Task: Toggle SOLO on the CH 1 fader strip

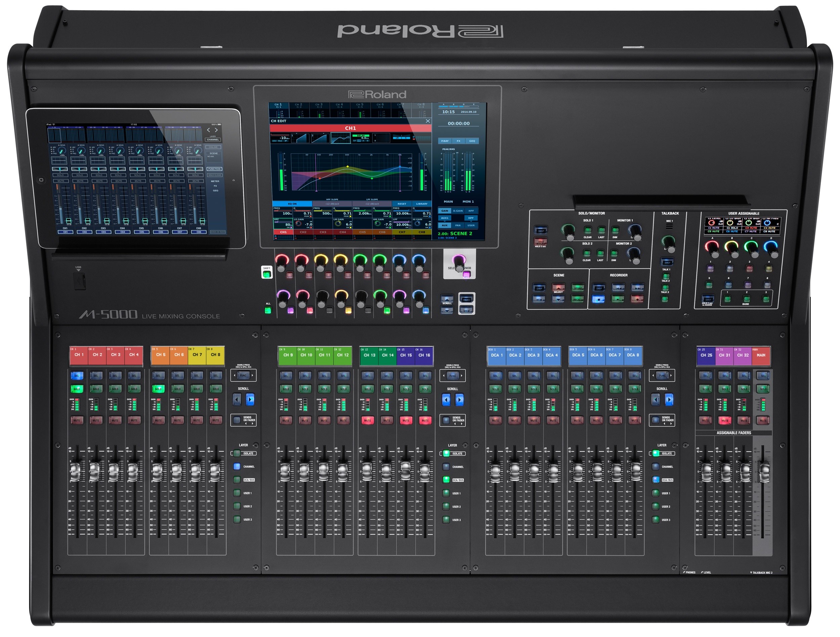Action: (x=77, y=389)
